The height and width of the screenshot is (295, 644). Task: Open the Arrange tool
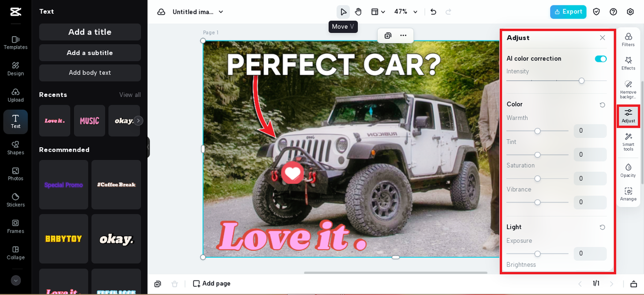tap(628, 194)
